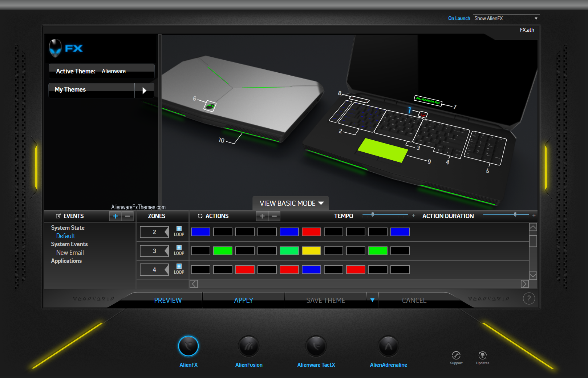The image size is (588, 378).
Task: Select the Applications events category
Action: click(x=66, y=261)
